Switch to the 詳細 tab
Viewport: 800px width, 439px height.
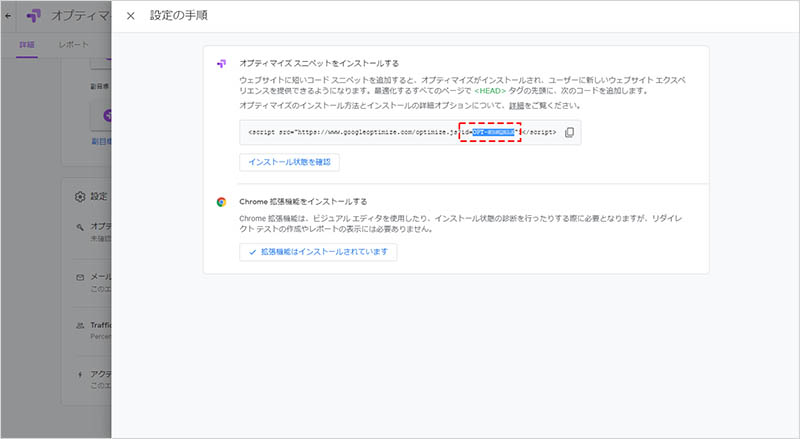[28, 46]
